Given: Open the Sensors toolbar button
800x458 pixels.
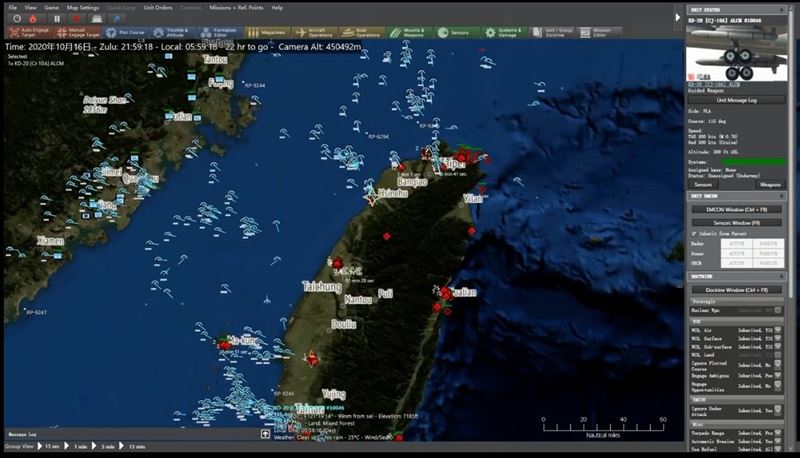Looking at the screenshot, I should pos(457,33).
